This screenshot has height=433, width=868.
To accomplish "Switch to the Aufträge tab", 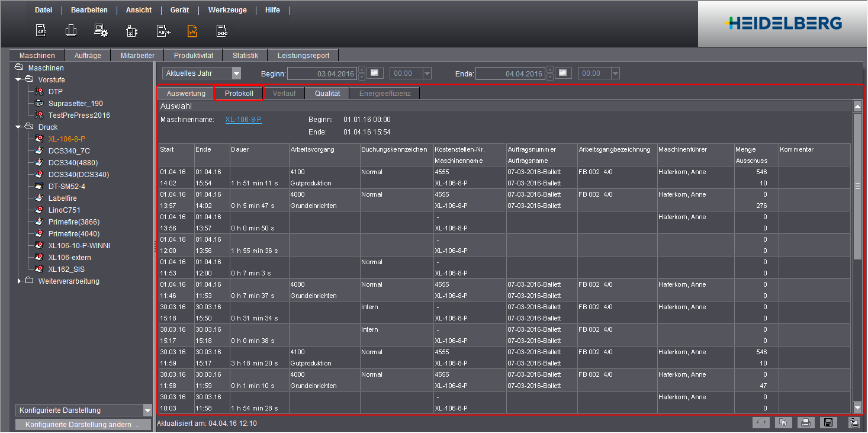I will click(x=88, y=55).
